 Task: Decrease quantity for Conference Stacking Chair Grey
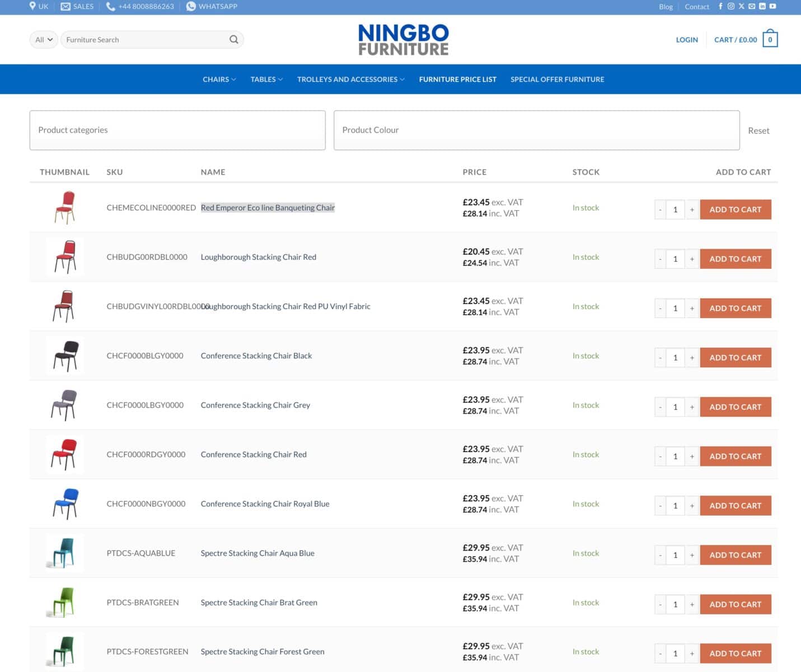(x=661, y=407)
